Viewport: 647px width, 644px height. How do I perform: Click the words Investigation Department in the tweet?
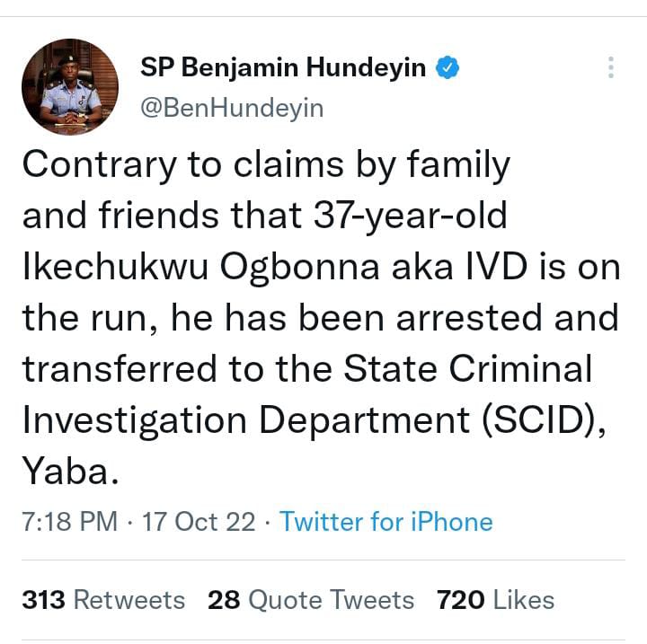tap(237, 419)
